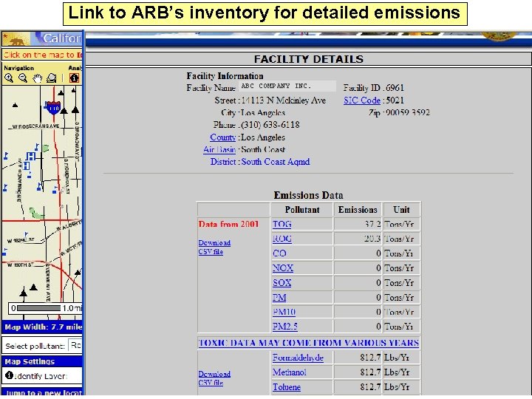Click the Formaldehyde 812.7 value

(x=370, y=358)
